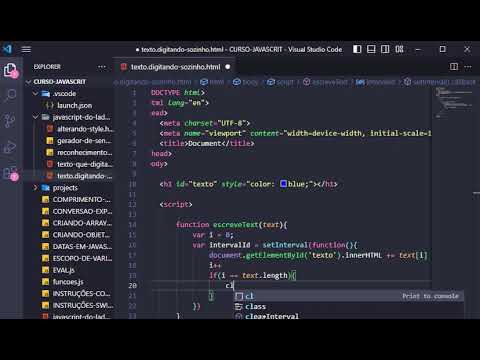This screenshot has width=480, height=360.
Task: Click the EXPLORER panel title
Action: [47, 67]
